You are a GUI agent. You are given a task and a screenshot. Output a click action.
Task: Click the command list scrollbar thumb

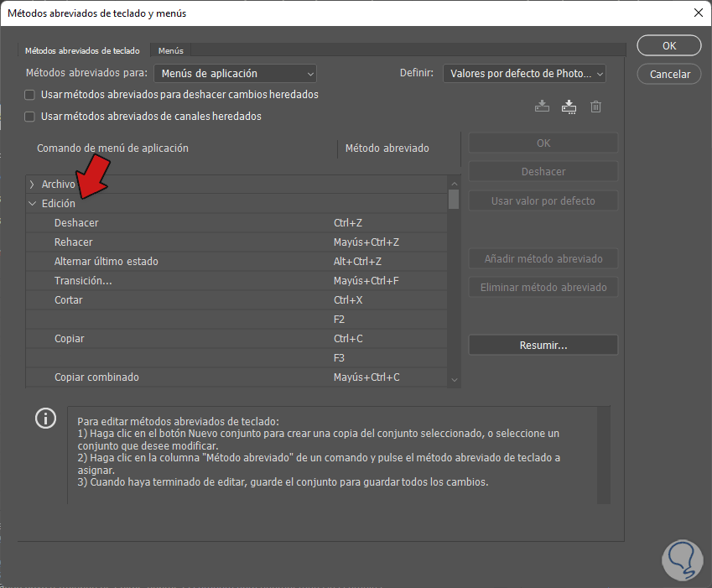tap(454, 200)
